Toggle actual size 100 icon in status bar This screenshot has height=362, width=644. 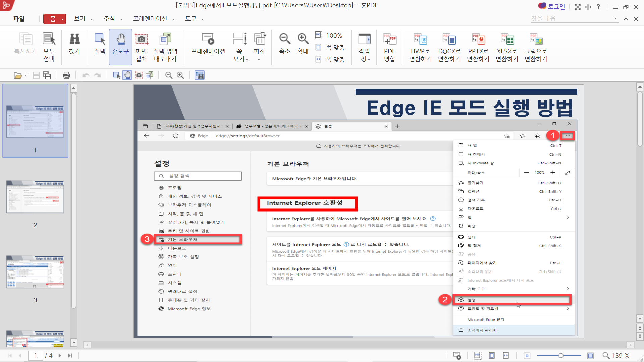click(478, 355)
